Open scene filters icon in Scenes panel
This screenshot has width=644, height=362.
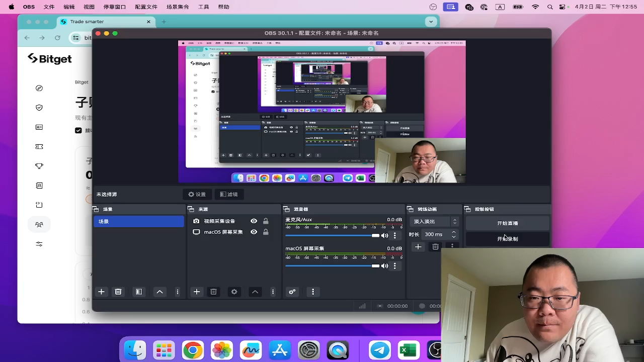tap(139, 292)
